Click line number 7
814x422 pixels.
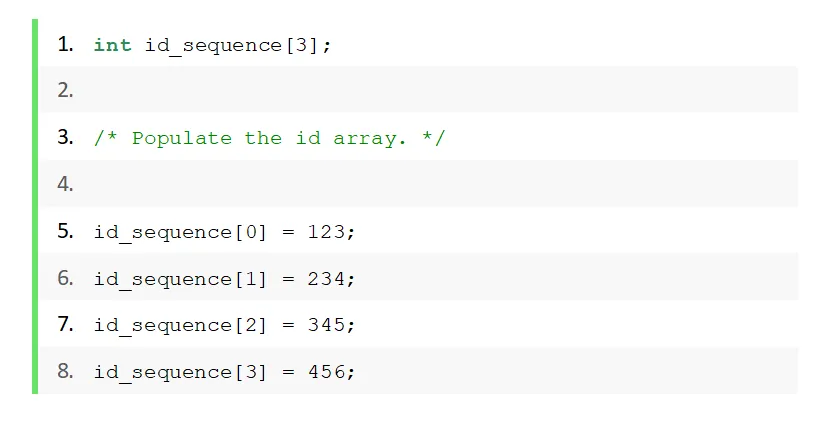[x=65, y=325]
